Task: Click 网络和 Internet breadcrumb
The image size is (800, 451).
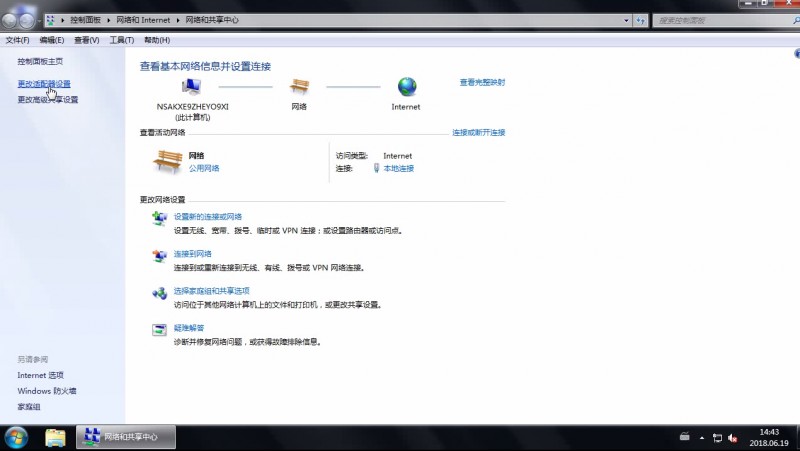Action: click(143, 20)
